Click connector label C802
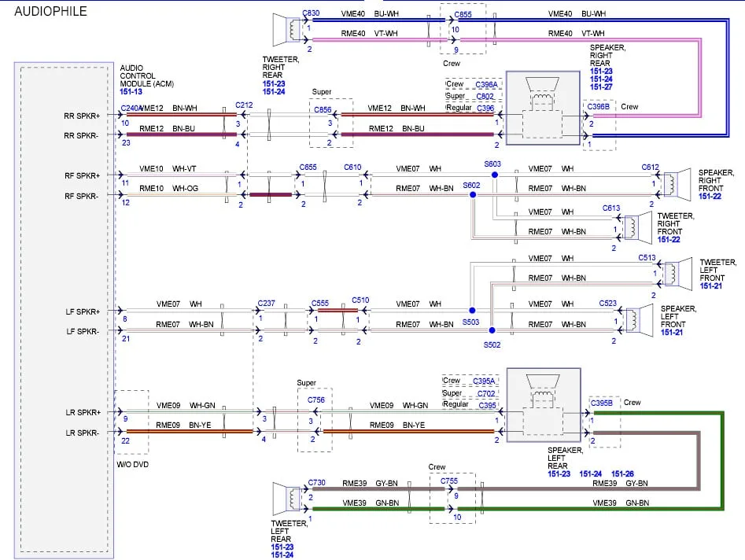Viewport: 745px width, 560px height. point(485,97)
